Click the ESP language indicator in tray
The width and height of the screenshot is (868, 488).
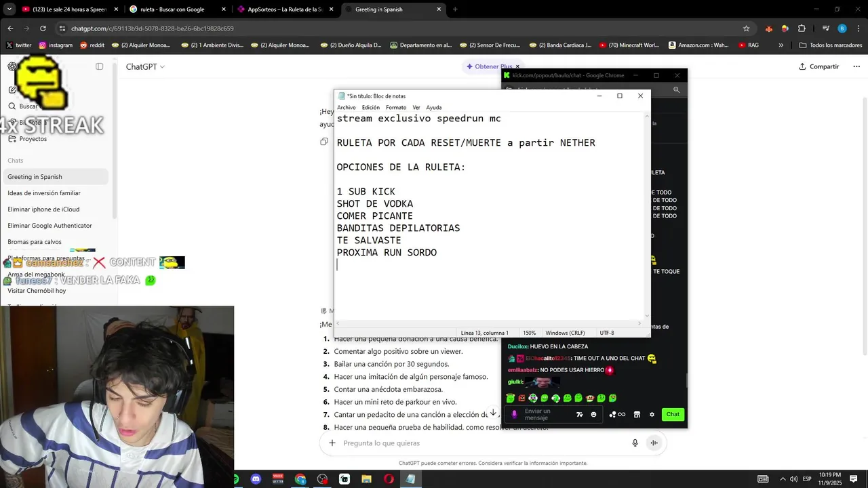tap(808, 479)
